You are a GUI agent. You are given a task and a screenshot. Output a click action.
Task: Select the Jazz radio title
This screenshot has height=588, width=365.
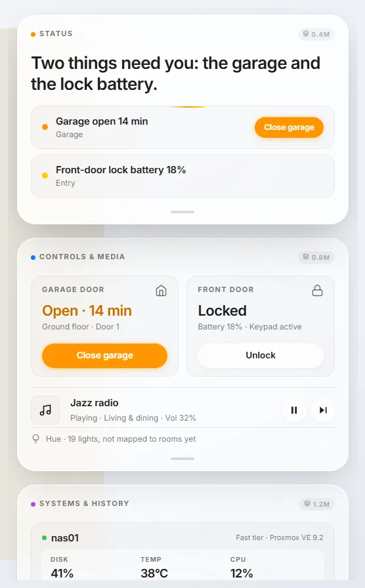tap(94, 403)
